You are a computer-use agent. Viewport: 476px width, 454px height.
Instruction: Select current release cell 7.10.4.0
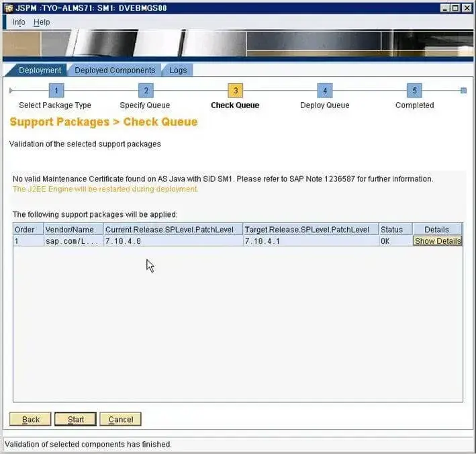click(173, 241)
